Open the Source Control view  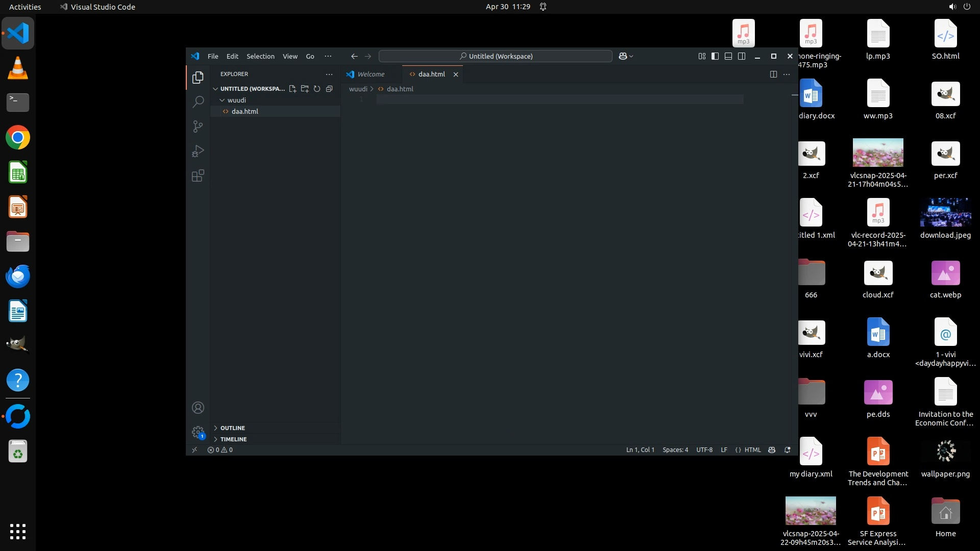198,126
